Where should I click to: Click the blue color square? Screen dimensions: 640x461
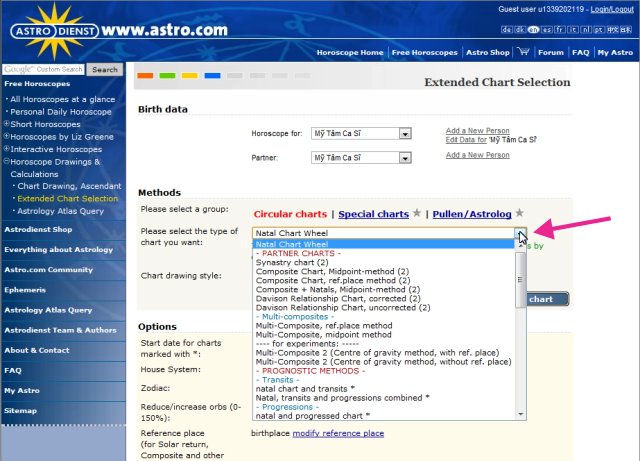click(x=212, y=75)
